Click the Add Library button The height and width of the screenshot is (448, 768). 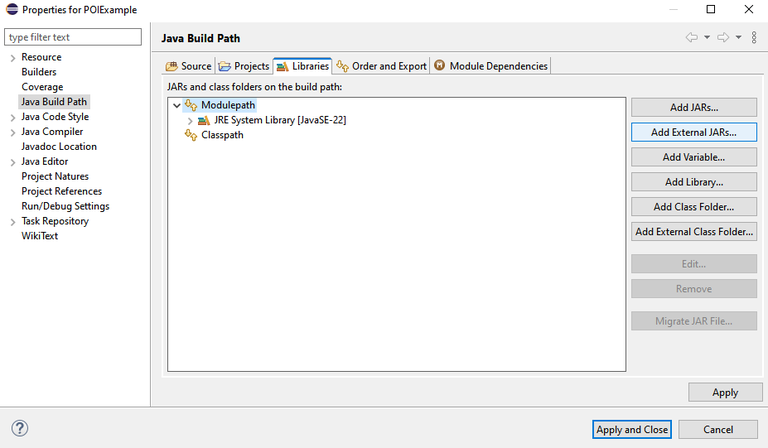tap(694, 182)
